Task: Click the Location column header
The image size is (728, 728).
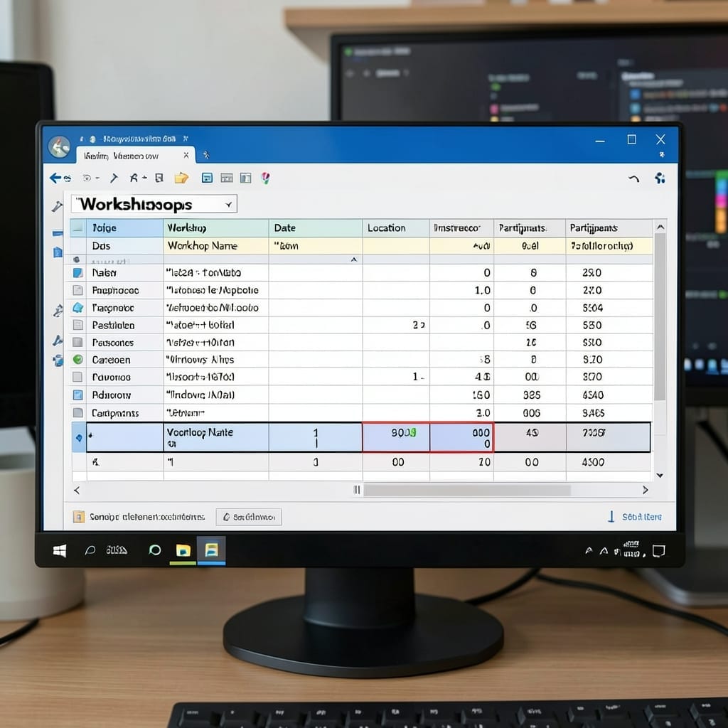Action: tap(395, 227)
